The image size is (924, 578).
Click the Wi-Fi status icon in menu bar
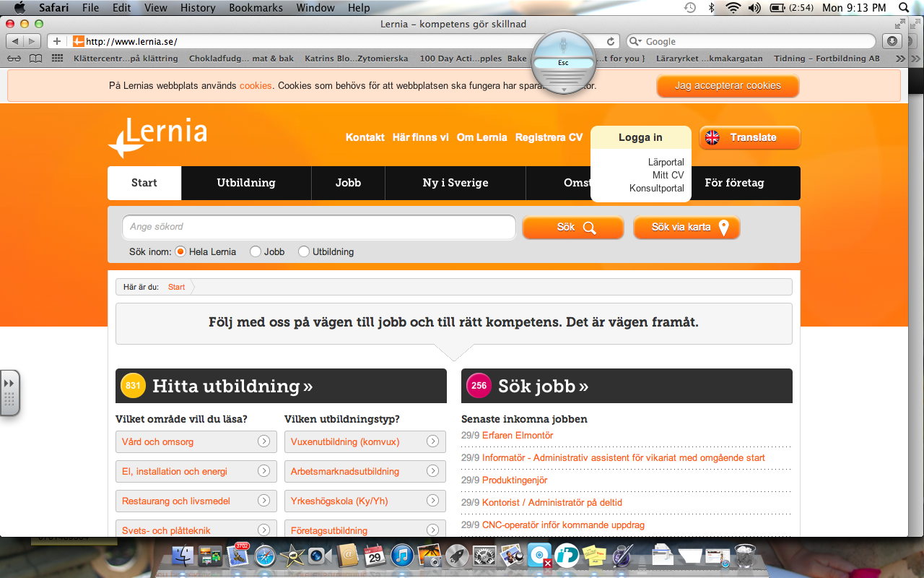click(733, 8)
